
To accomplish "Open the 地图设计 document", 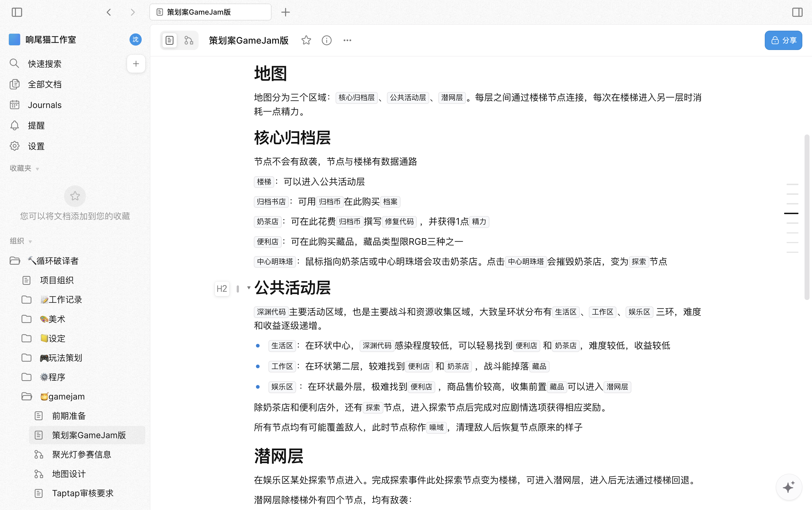I will pos(69,474).
